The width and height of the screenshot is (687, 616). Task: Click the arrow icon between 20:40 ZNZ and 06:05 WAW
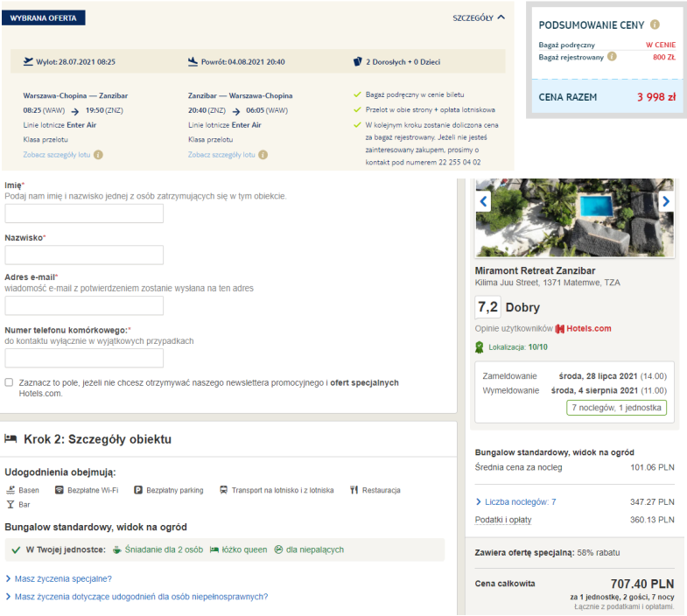[x=236, y=111]
